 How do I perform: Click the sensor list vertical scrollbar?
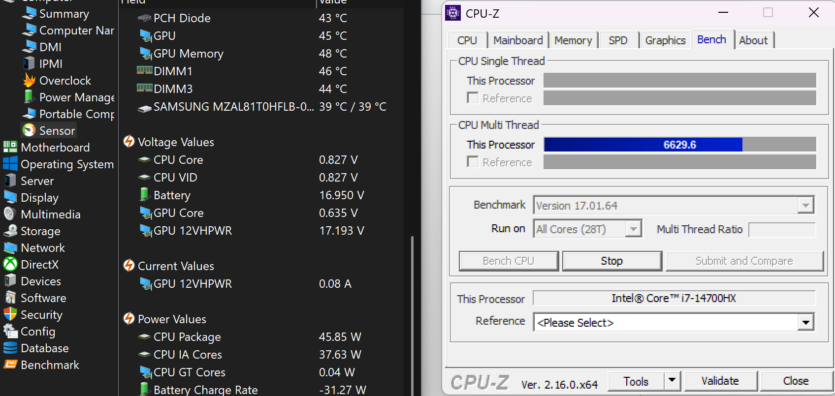(411, 316)
